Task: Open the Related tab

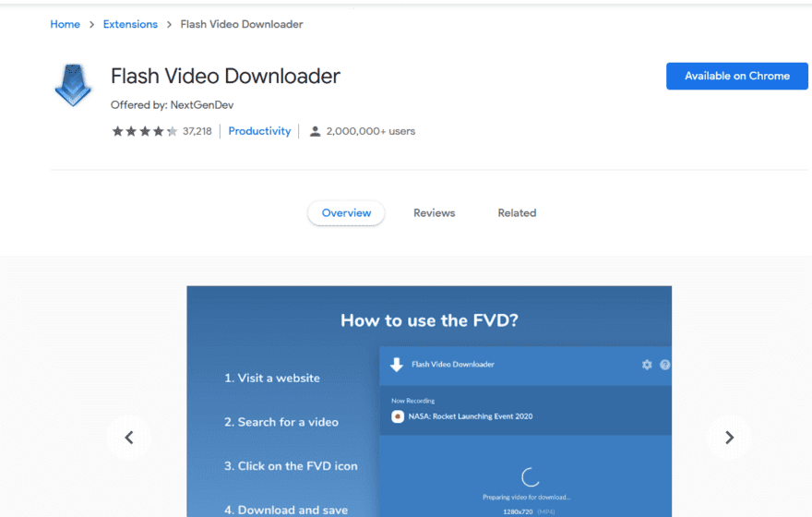Action: [517, 213]
